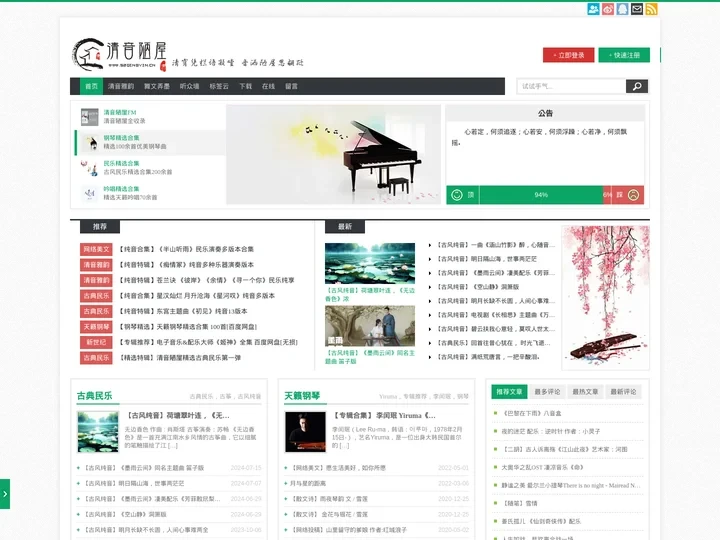Click the red 6% disapproval bar segment

(x=607, y=195)
